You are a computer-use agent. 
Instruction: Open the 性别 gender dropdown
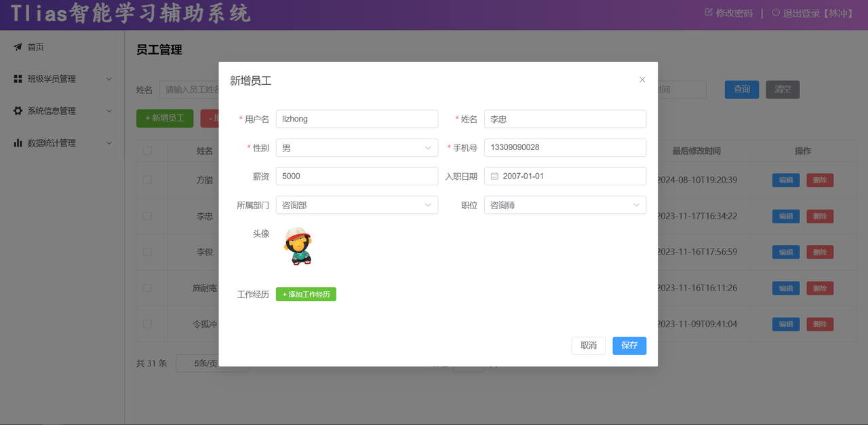[357, 147]
